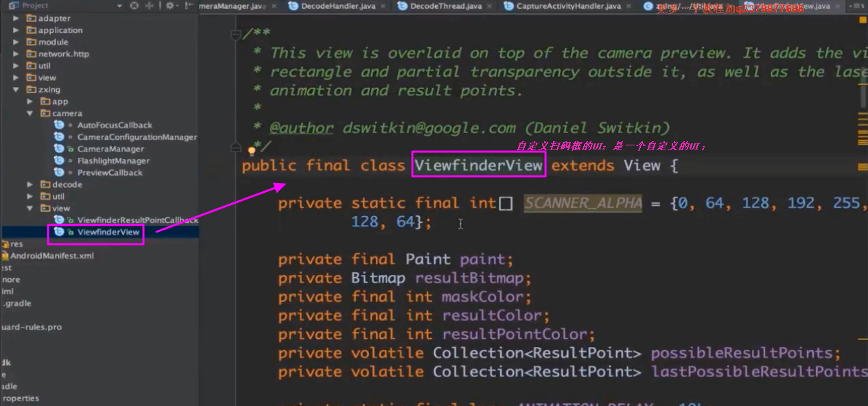Expand the adapter folder
Screen dimensions: 868x406
tap(16, 19)
